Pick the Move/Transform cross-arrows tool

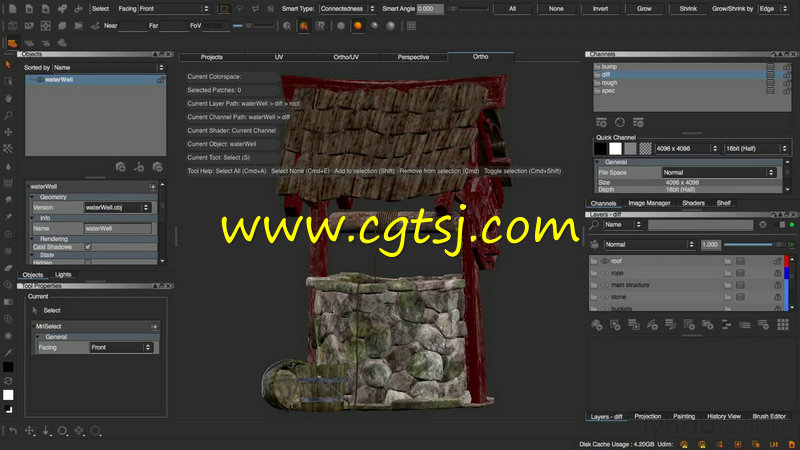pos(8,132)
